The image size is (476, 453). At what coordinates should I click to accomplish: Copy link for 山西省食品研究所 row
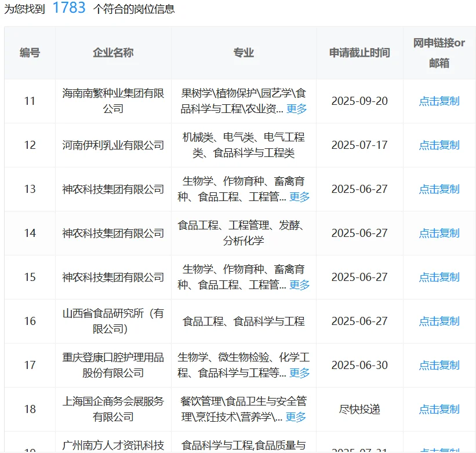439,321
